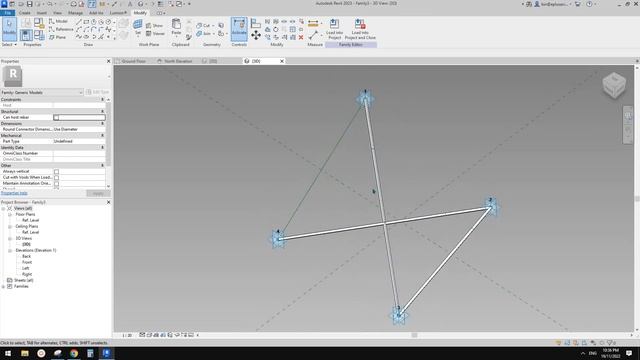This screenshot has height=360, width=640.
Task: Expand the Families tree node
Action: coord(3,287)
